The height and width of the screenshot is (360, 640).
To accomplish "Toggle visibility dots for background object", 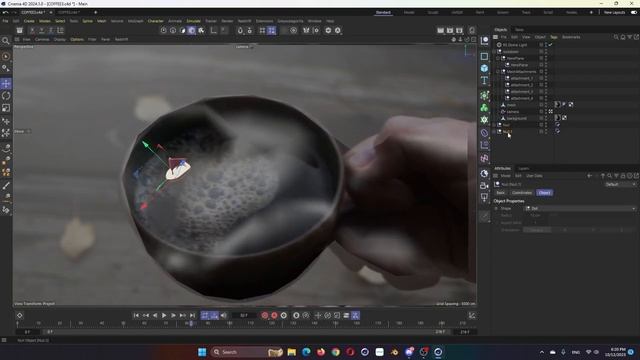I will coord(546,118).
